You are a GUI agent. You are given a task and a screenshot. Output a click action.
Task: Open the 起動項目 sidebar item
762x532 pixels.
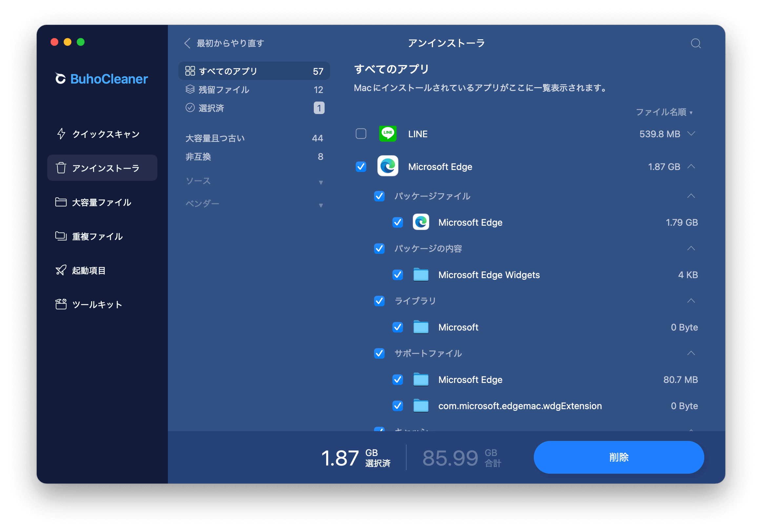click(102, 270)
